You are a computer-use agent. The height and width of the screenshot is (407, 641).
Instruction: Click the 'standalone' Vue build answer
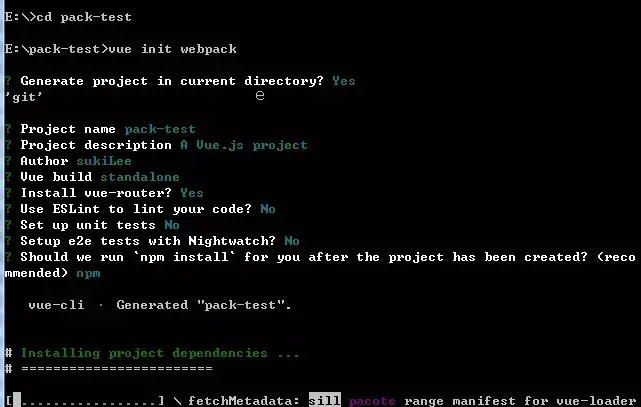140,177
